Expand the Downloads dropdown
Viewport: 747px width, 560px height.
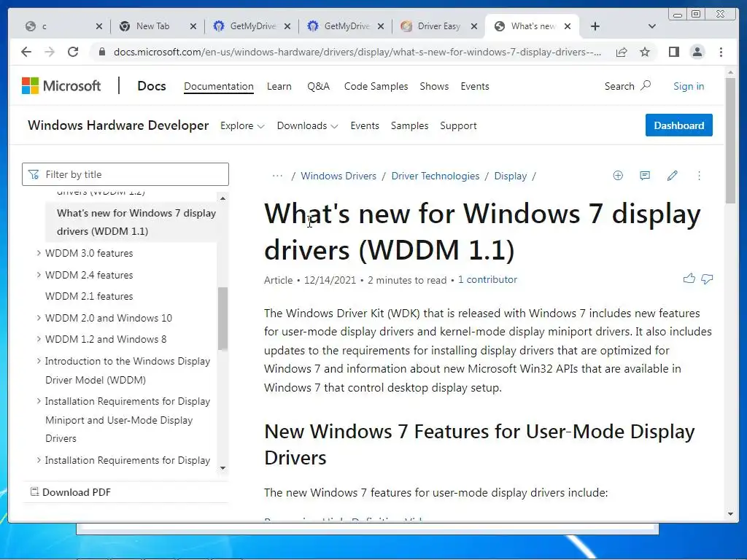click(307, 125)
